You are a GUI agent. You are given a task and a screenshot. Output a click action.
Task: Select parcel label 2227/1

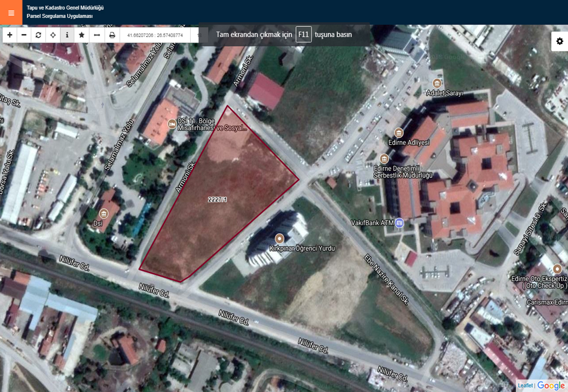click(218, 200)
